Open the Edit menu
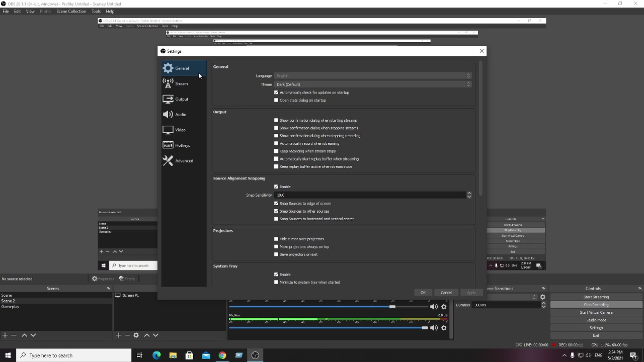The image size is (644, 362). coord(18,11)
